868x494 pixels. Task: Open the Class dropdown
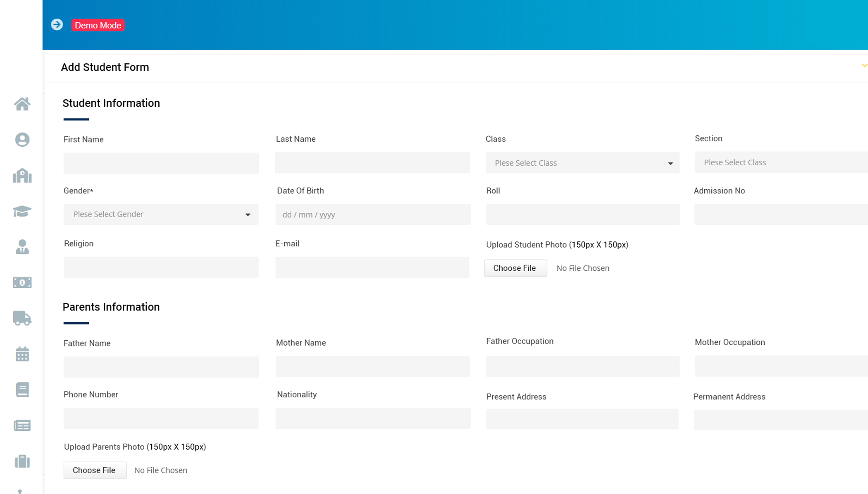pyautogui.click(x=582, y=163)
